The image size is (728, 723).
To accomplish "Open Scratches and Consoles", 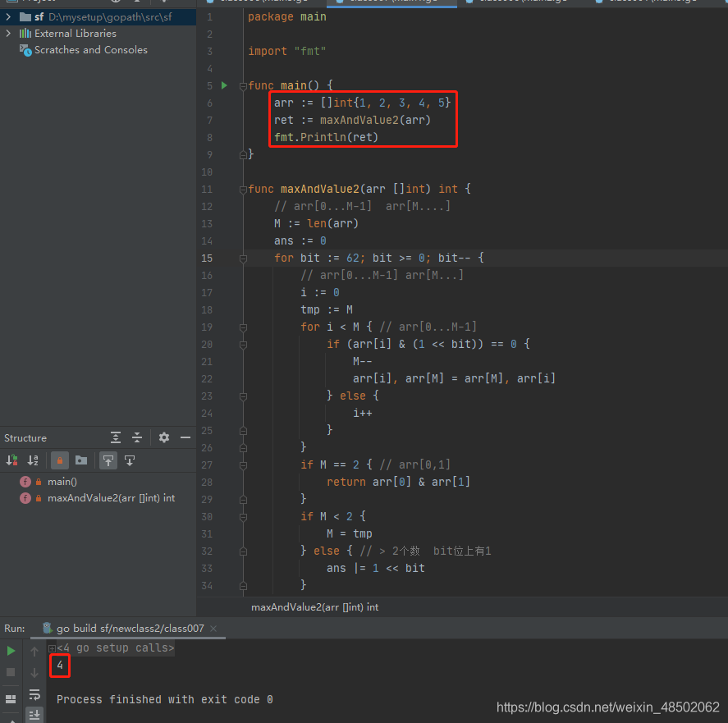I will pos(90,50).
